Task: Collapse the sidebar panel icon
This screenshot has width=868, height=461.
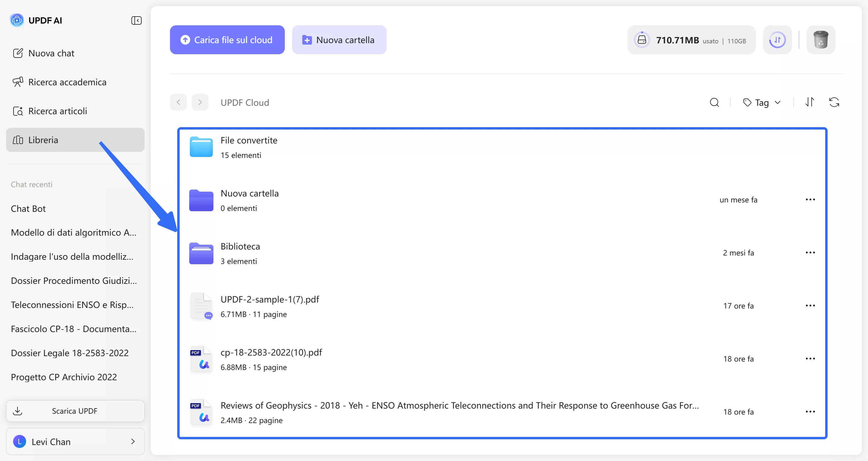Action: point(136,20)
